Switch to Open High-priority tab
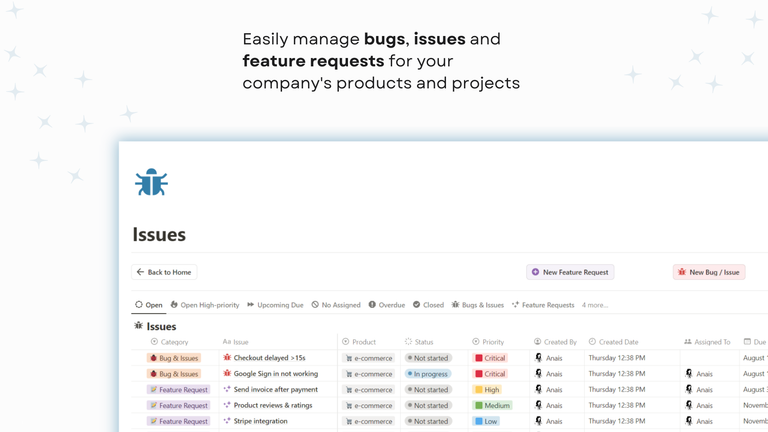Image resolution: width=768 pixels, height=432 pixels. (x=205, y=305)
